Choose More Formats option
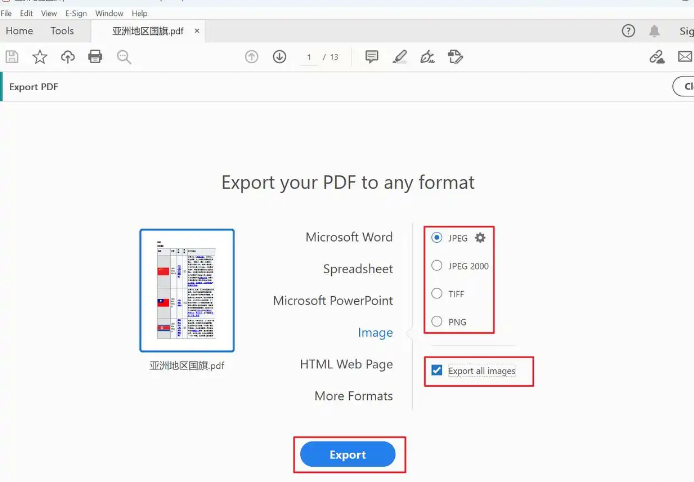Screen dimensions: 694x482 354,396
